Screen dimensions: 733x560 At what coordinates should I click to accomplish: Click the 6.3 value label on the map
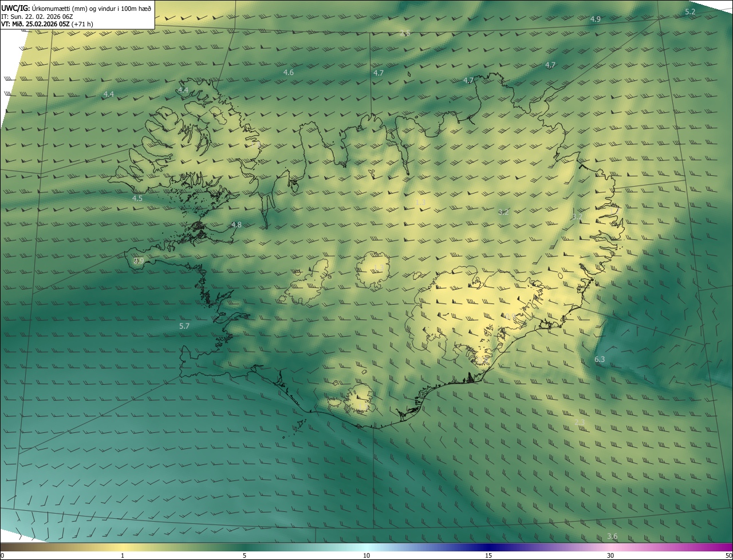point(600,359)
